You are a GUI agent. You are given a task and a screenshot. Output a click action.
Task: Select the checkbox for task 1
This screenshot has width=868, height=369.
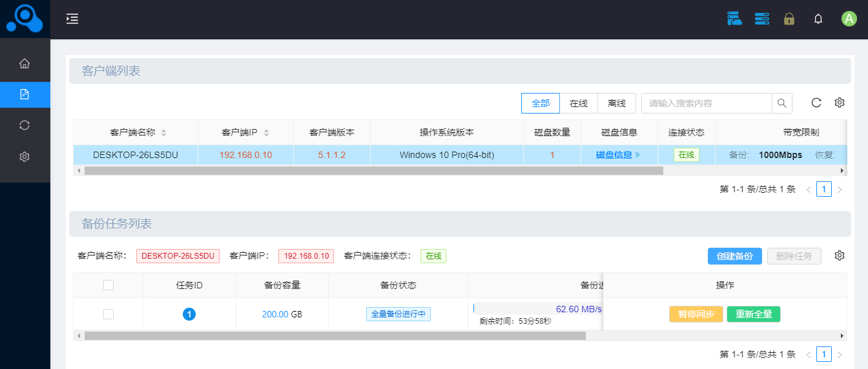108,314
